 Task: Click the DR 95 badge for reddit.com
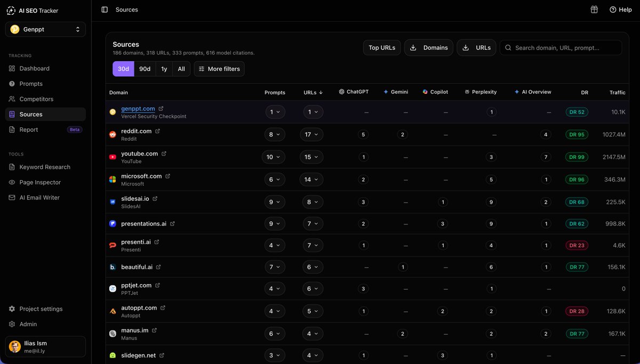(x=577, y=134)
